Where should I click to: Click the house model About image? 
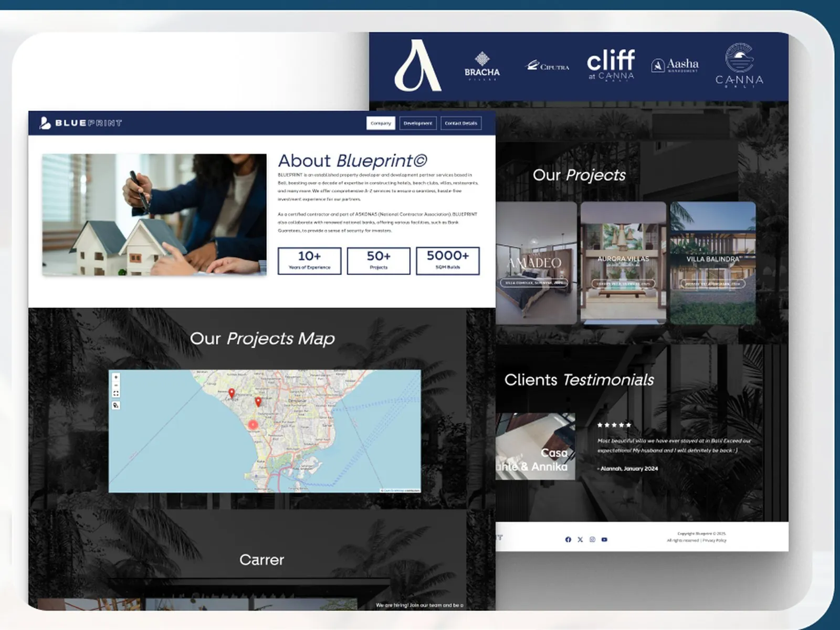coord(154,215)
